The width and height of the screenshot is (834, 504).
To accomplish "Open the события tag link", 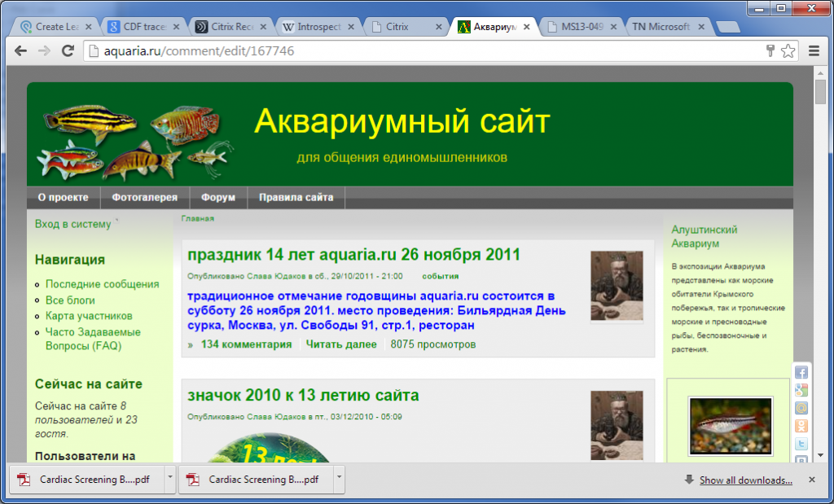I will point(441,276).
